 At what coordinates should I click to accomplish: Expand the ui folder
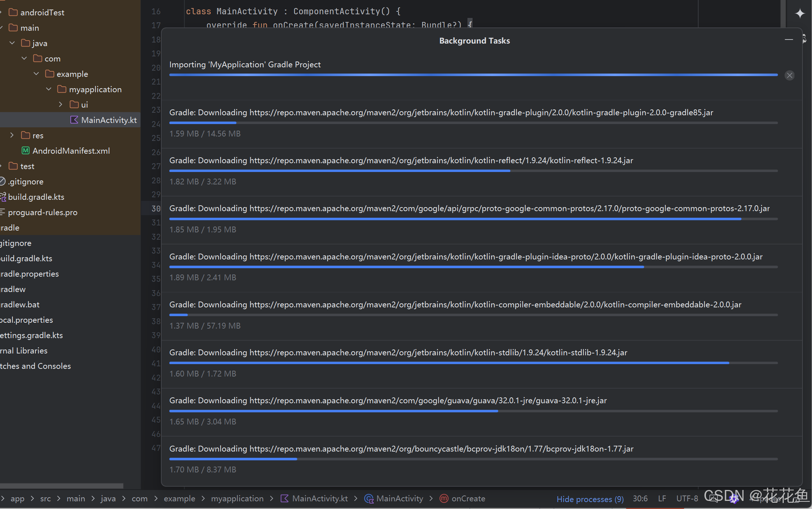61,105
